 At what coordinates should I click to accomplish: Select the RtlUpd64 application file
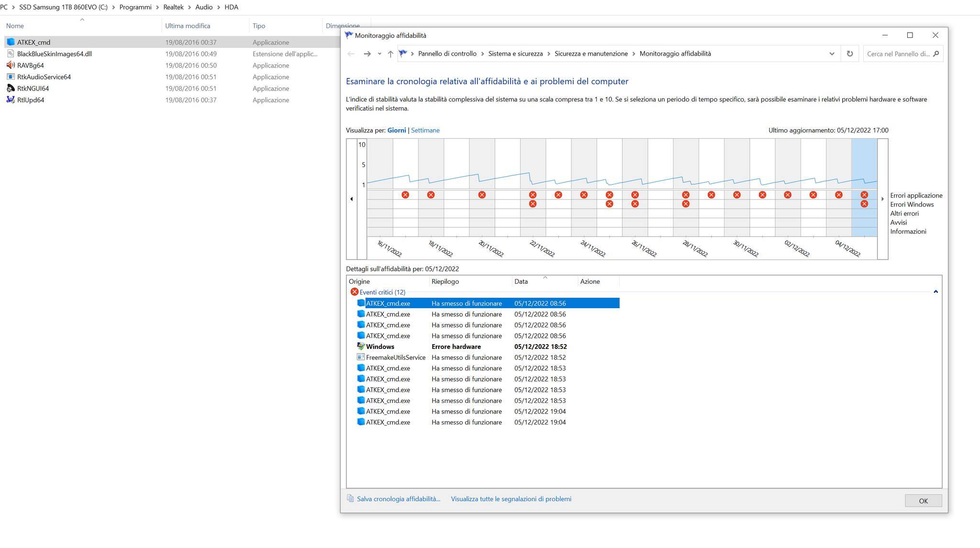coord(31,100)
